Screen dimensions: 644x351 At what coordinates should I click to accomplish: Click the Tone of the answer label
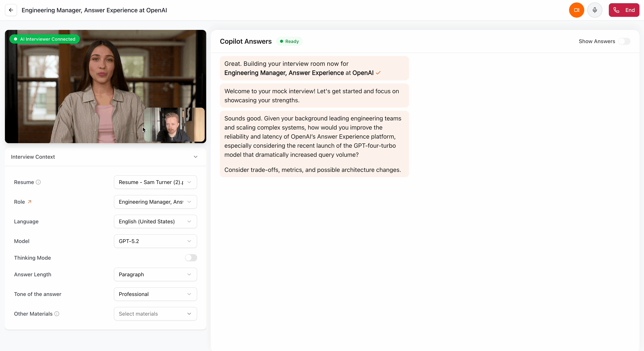click(37, 294)
